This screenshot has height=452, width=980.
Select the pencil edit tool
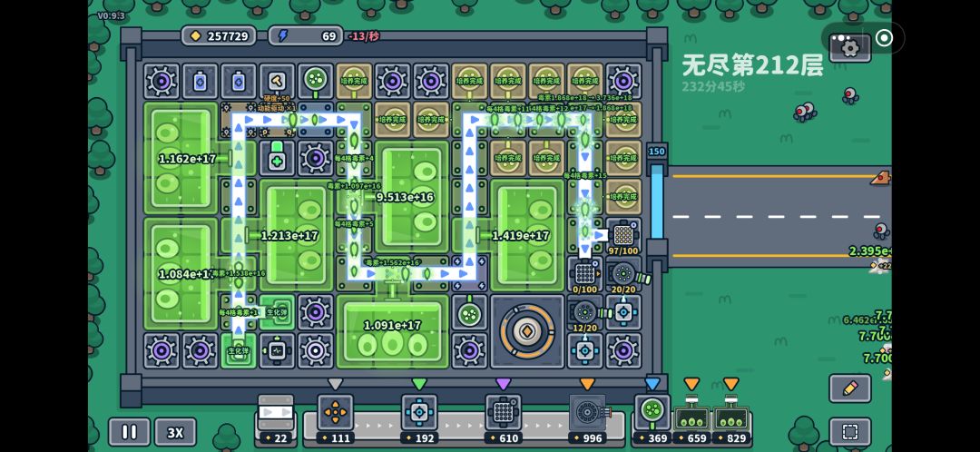click(x=850, y=388)
